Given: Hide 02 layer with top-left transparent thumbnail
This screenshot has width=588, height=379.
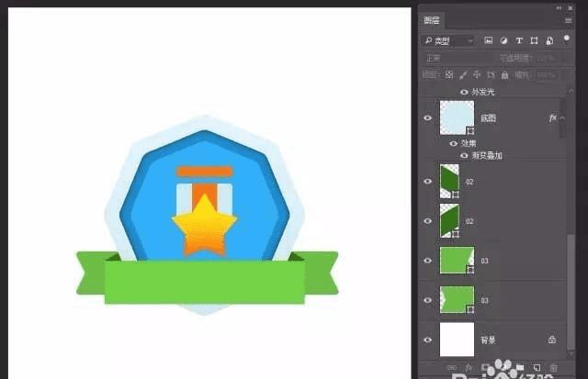Looking at the screenshot, I should tap(428, 221).
